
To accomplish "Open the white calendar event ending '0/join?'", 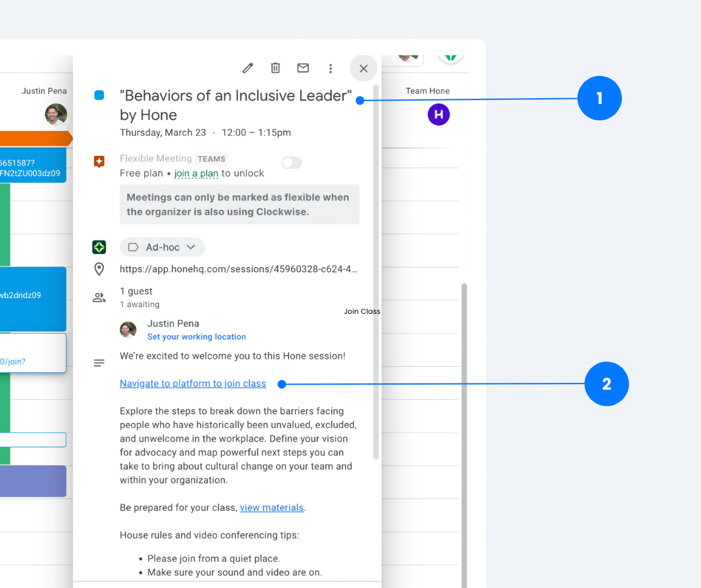I will 33,353.
